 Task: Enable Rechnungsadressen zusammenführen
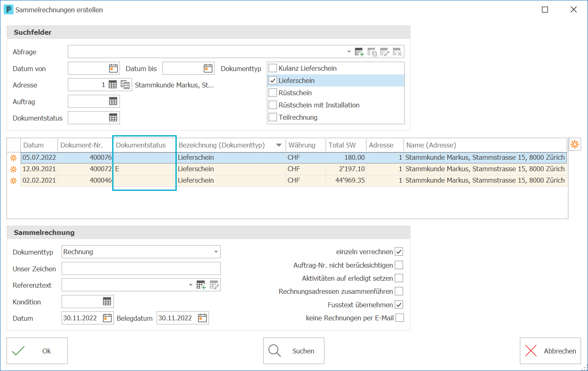(399, 291)
